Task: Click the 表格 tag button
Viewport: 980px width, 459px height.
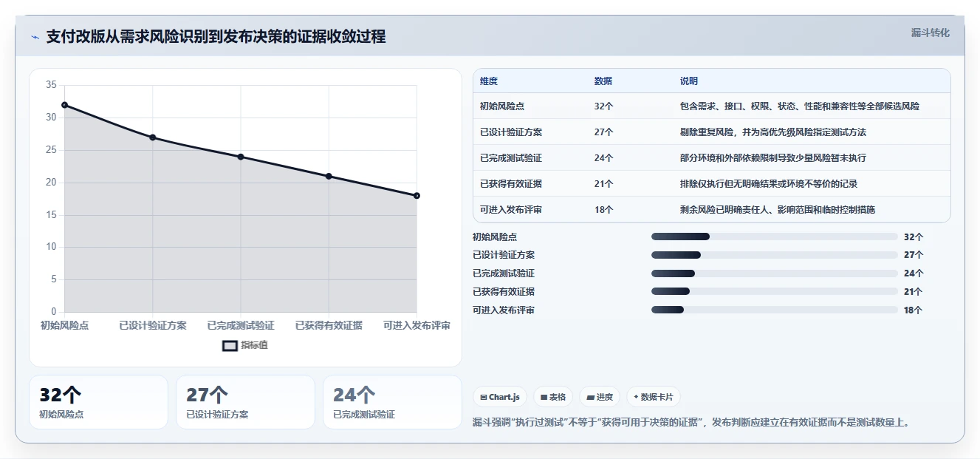Action: tap(553, 397)
